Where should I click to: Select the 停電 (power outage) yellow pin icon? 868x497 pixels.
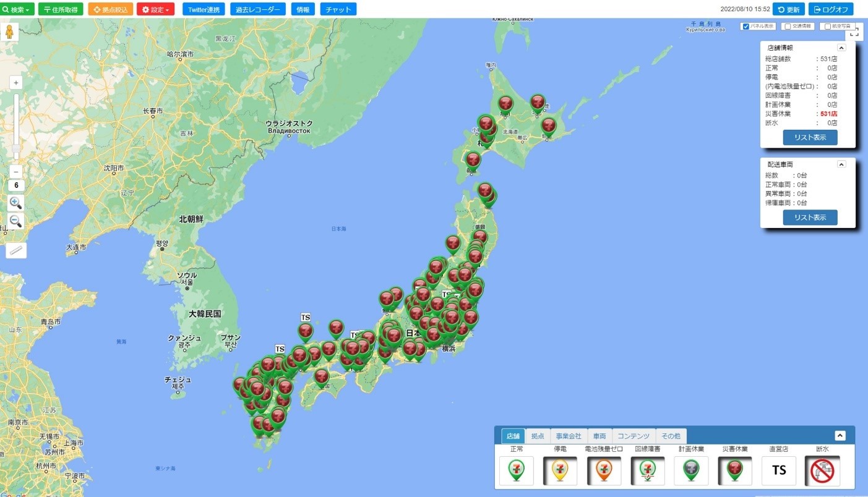pyautogui.click(x=559, y=470)
